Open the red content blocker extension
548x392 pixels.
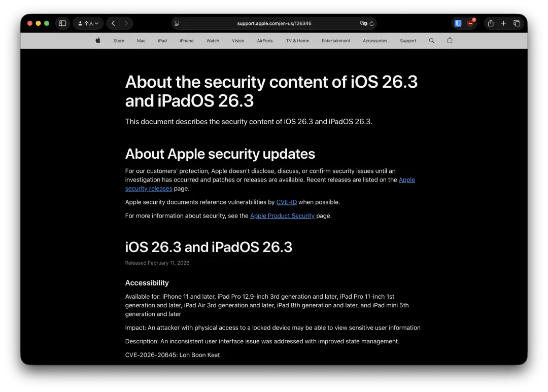(x=471, y=23)
